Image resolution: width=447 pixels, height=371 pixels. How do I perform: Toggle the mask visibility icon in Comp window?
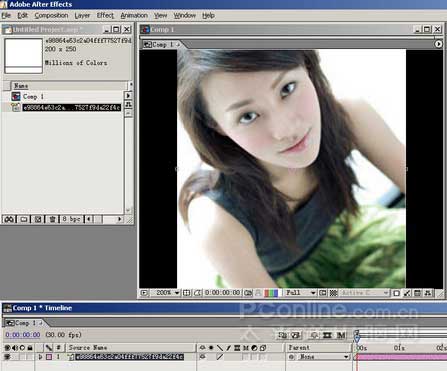[x=198, y=293]
